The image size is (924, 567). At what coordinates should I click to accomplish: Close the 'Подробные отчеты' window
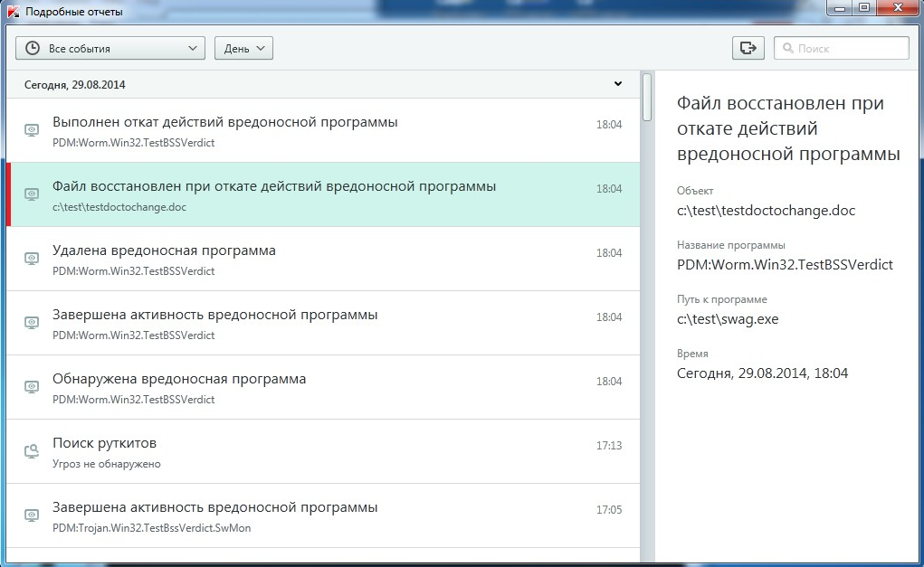[x=899, y=7]
